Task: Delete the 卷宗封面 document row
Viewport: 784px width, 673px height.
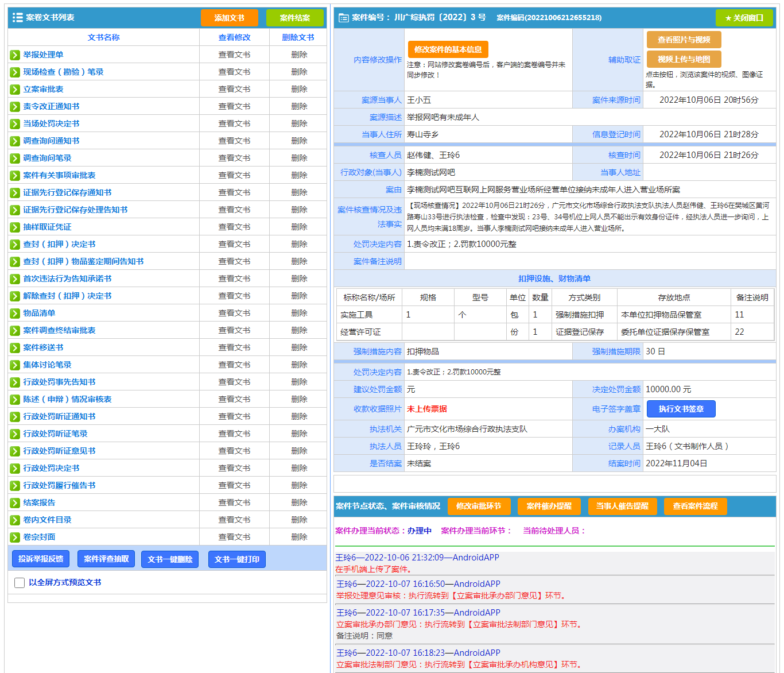Action: pyautogui.click(x=299, y=537)
